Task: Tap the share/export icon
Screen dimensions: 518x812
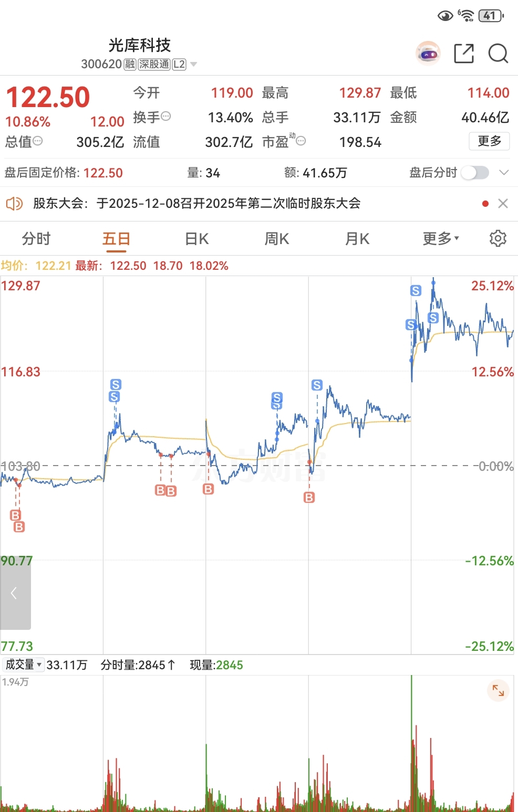Action: coord(464,54)
